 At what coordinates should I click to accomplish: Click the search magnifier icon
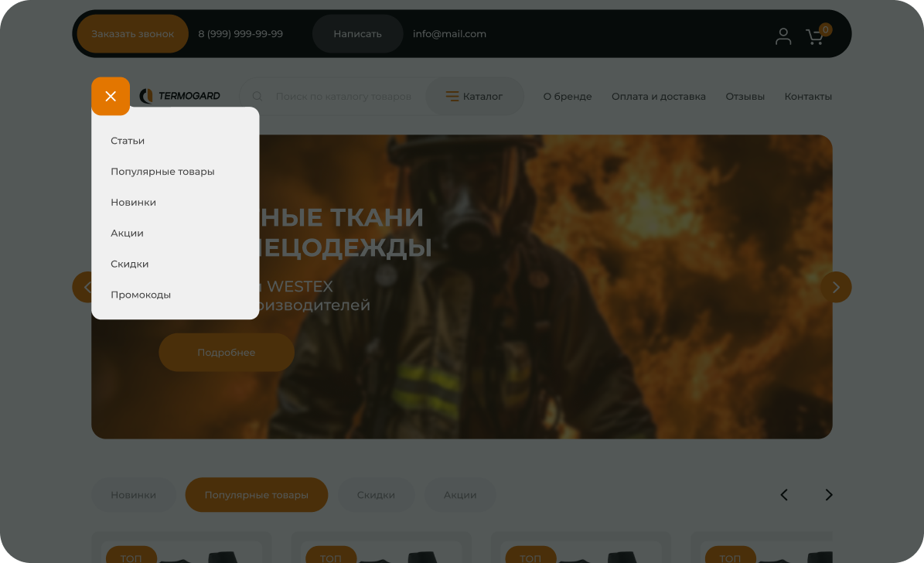(258, 97)
